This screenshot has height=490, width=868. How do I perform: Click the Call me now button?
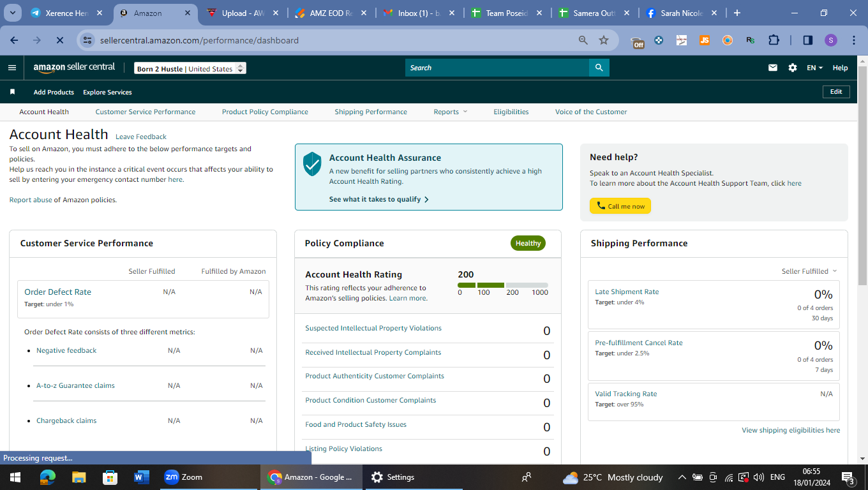click(x=620, y=206)
